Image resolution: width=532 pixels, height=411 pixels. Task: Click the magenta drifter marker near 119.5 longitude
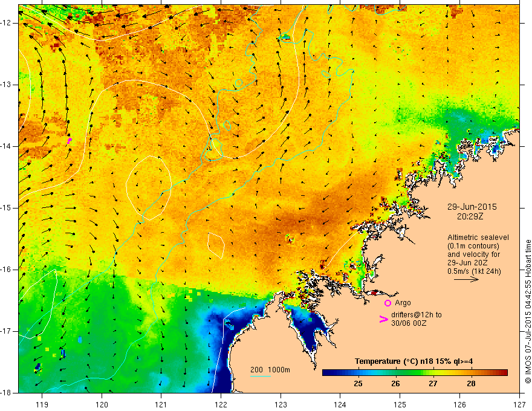click(69, 140)
